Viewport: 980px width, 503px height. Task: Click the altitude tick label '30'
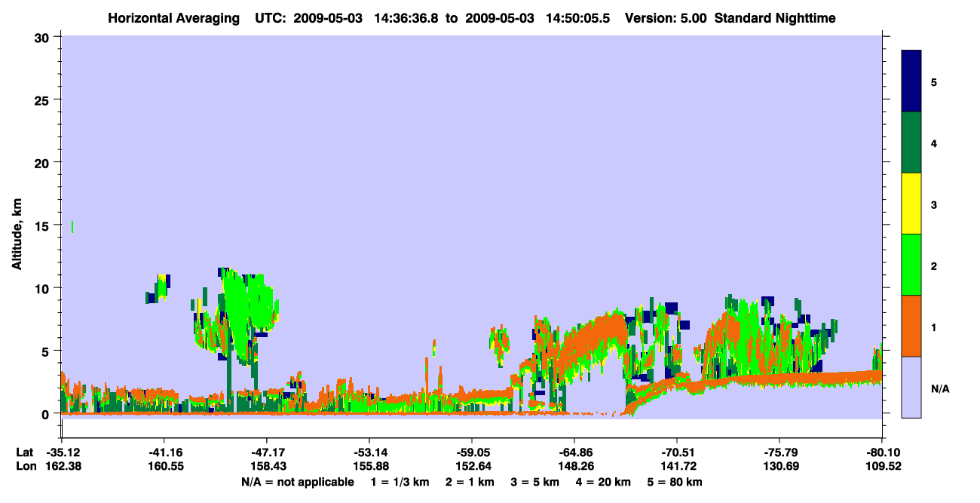tap(42, 37)
